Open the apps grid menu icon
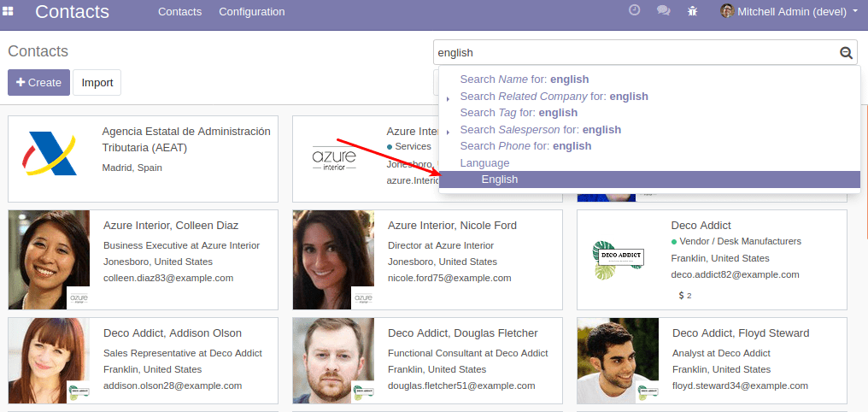The width and height of the screenshot is (868, 412). [8, 11]
